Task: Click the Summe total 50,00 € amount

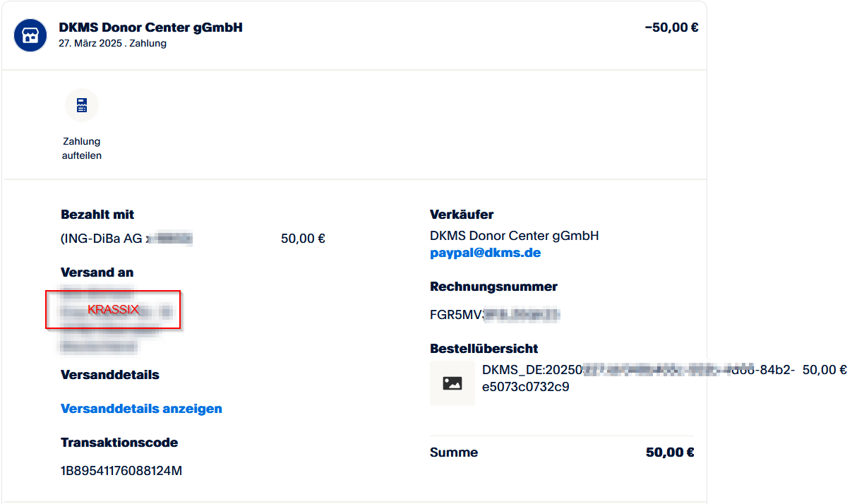Action: coord(669,452)
